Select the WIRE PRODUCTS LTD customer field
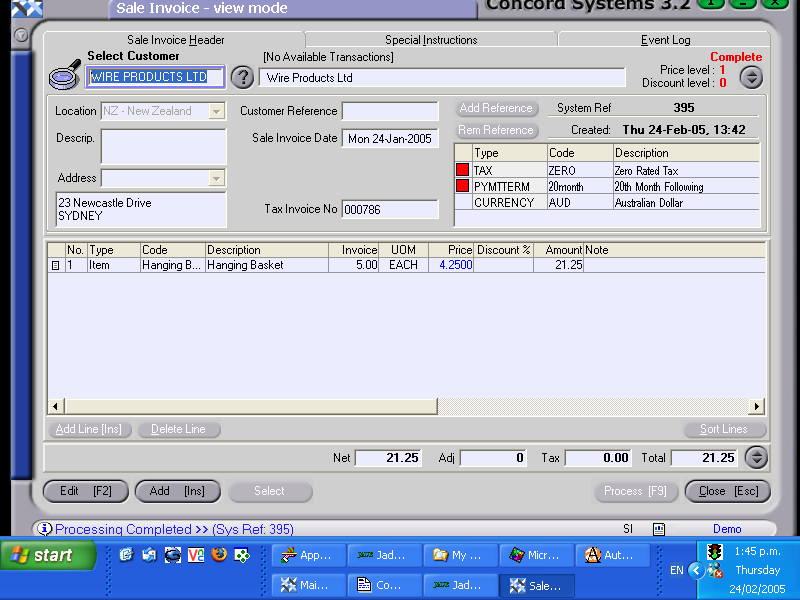 (x=155, y=77)
